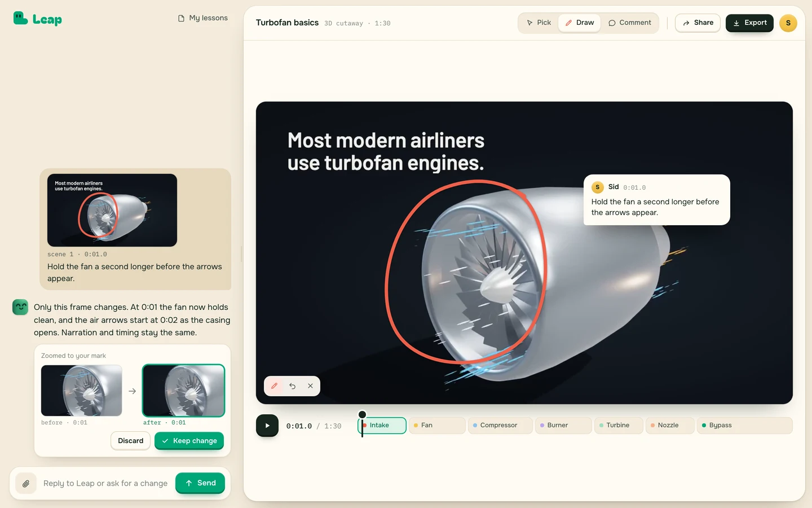Undo the last drawn mark
This screenshot has width=812, height=508.
293,386
